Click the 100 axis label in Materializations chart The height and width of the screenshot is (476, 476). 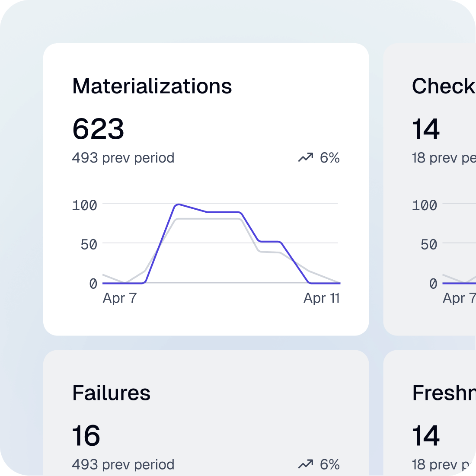pos(84,205)
